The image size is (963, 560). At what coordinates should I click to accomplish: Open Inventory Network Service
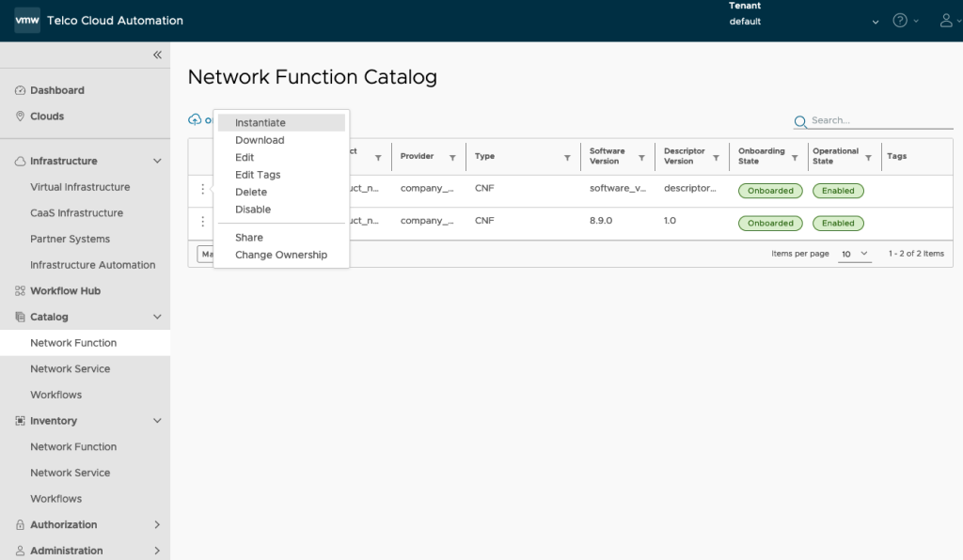[x=70, y=473]
